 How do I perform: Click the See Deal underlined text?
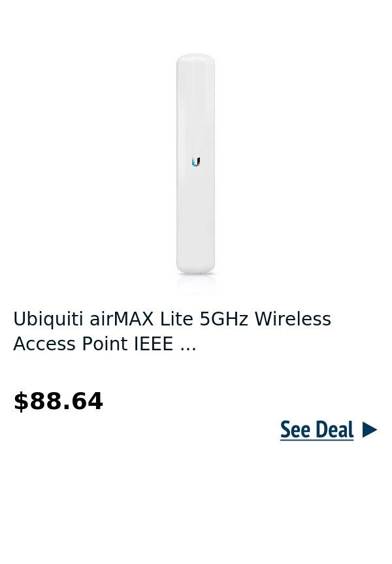(317, 429)
